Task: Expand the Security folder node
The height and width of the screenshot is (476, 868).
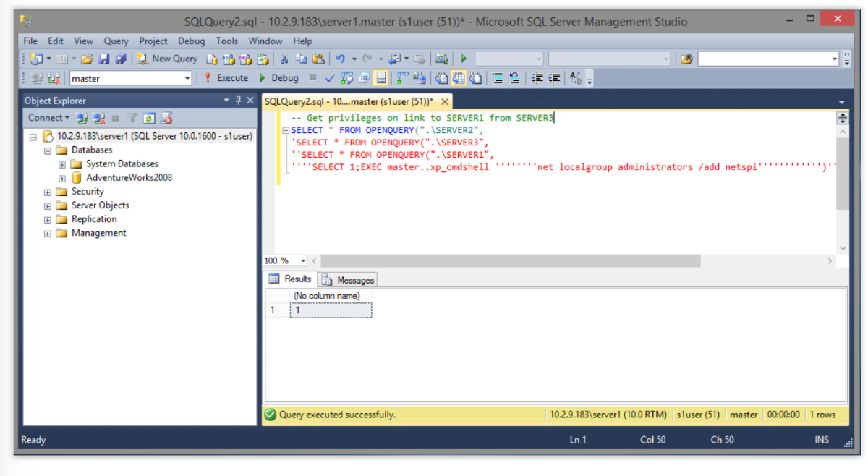Action: (x=48, y=192)
